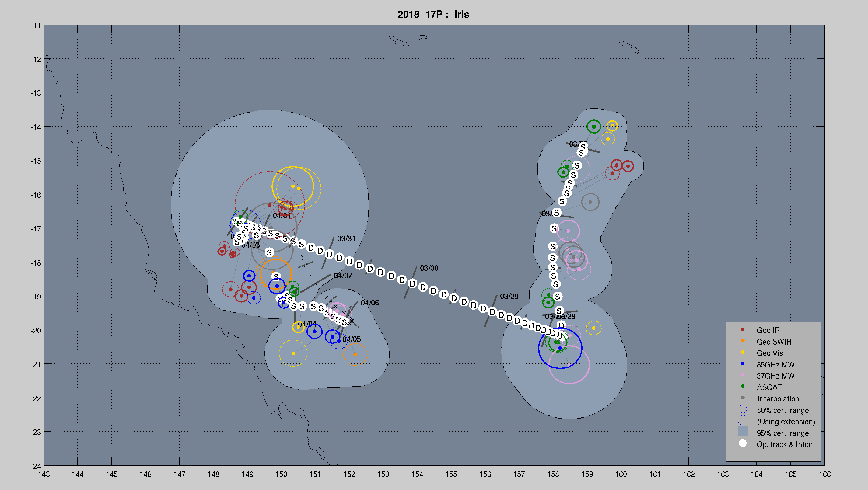
Task: Click the -24 latitude axis tick label
Action: tap(36, 466)
